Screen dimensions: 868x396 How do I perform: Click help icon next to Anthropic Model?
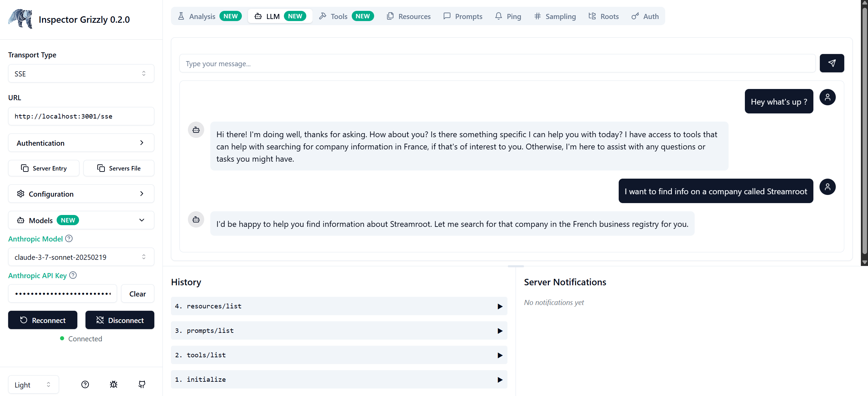69,239
